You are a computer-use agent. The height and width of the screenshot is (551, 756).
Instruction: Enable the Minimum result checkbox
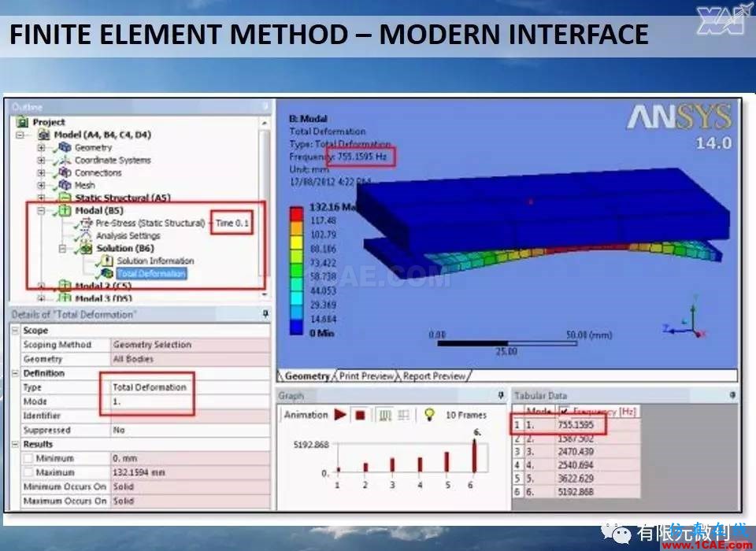[28, 458]
